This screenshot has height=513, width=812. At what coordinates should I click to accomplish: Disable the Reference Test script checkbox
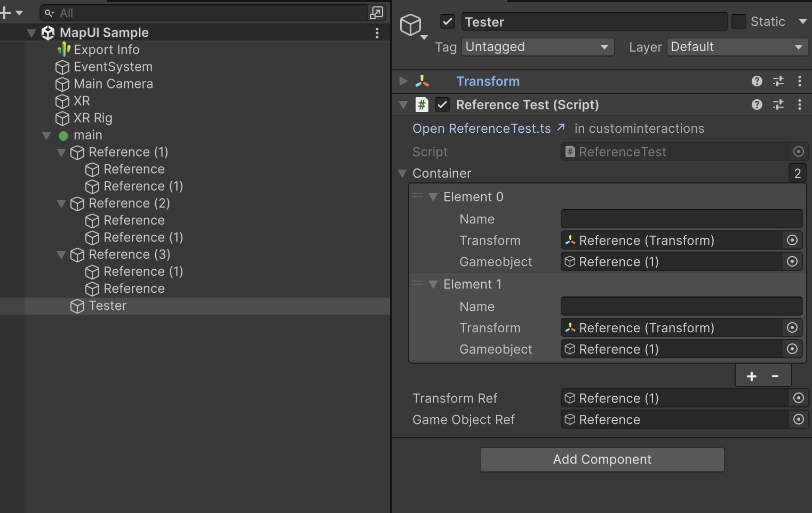click(x=442, y=105)
